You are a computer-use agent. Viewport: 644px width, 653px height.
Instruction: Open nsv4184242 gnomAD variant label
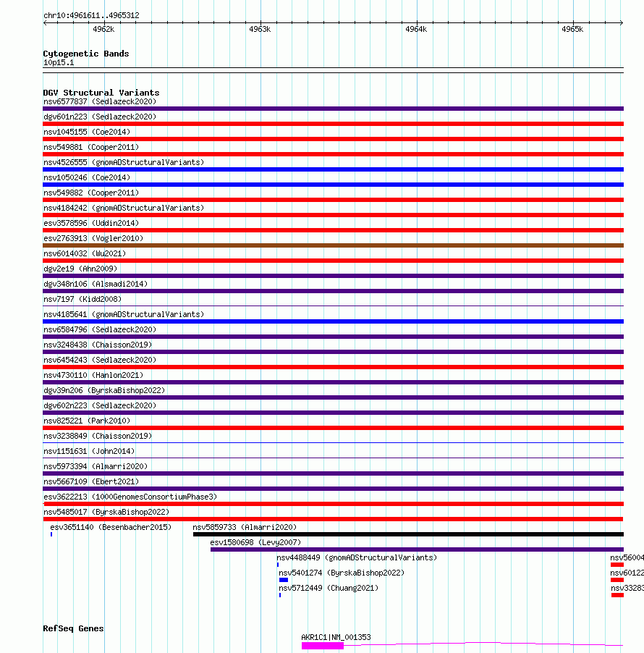coord(124,208)
